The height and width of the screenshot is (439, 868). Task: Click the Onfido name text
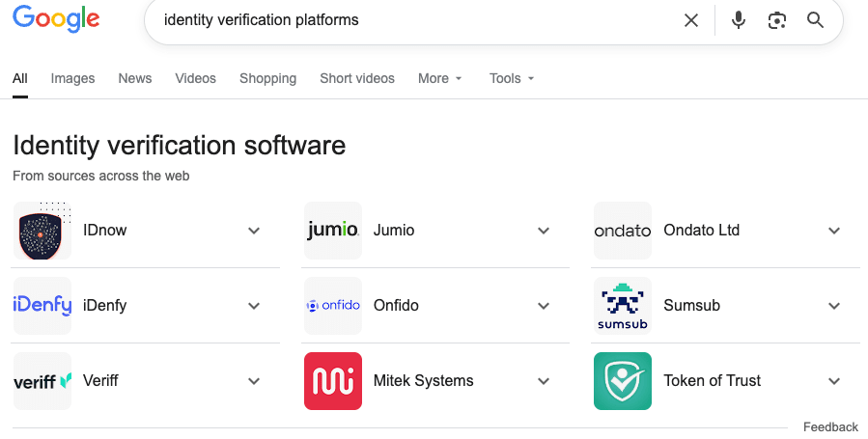pyautogui.click(x=396, y=305)
